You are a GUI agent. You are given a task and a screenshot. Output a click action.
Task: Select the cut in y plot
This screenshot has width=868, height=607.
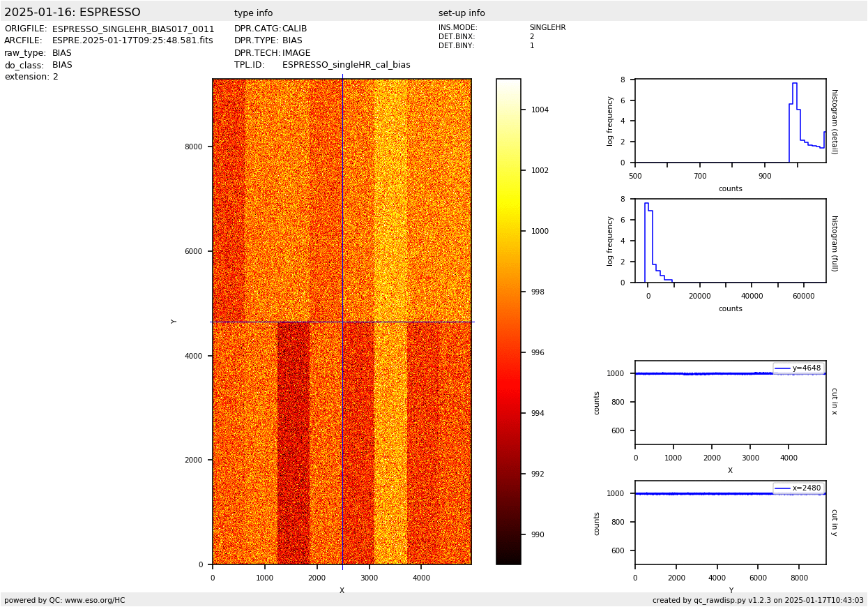pos(730,523)
